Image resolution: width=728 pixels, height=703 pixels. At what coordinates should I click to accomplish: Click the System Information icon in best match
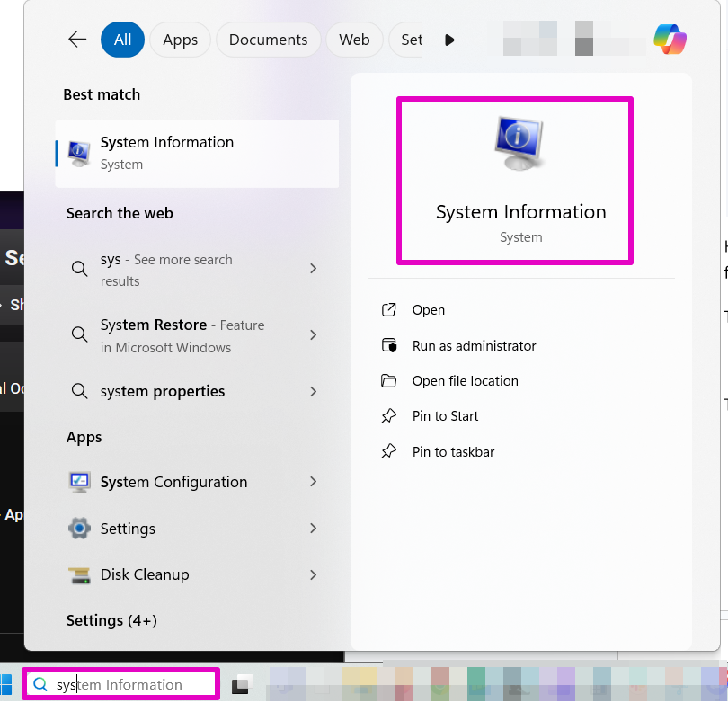[x=79, y=154]
